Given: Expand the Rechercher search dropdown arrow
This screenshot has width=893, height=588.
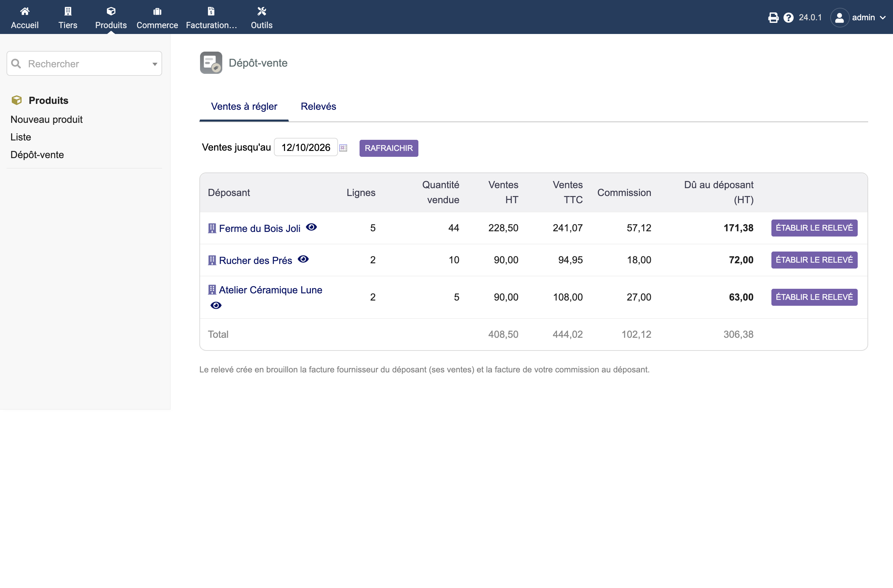Looking at the screenshot, I should click(x=155, y=64).
